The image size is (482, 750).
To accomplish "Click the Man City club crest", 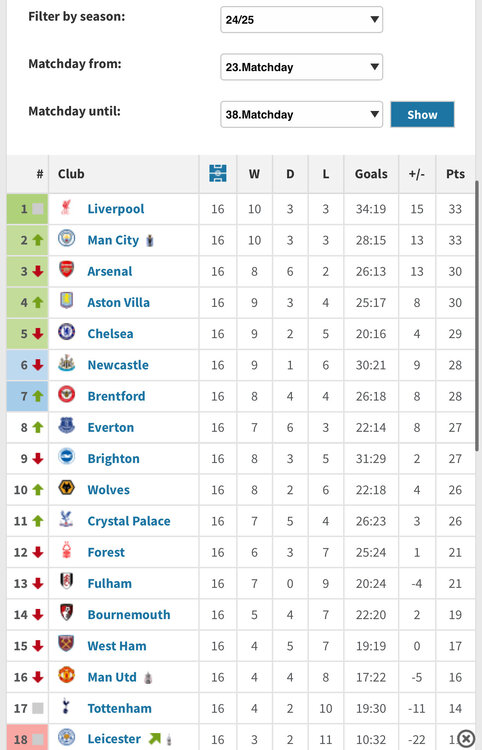I will tap(66, 238).
